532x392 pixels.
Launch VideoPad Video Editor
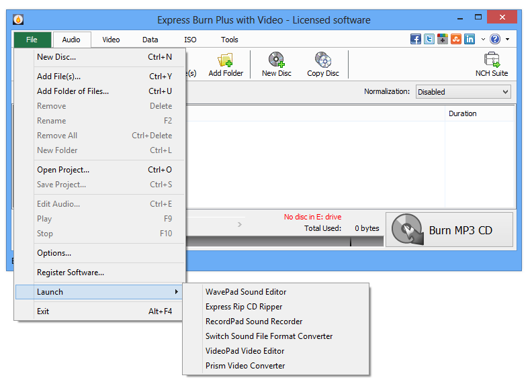coord(275,351)
